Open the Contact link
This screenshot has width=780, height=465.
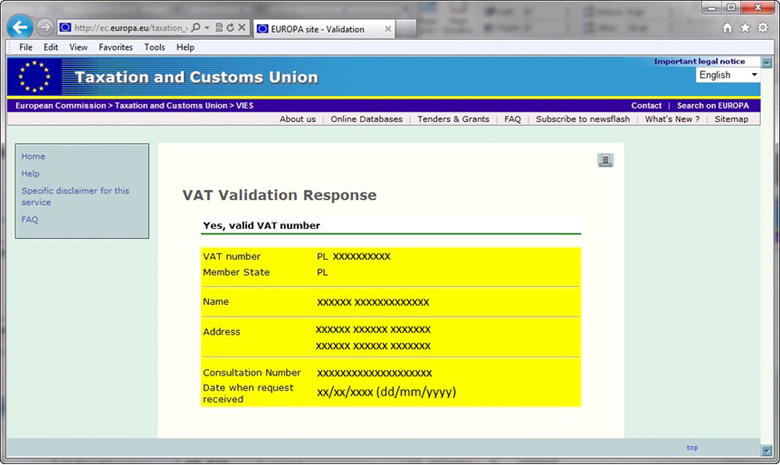646,105
